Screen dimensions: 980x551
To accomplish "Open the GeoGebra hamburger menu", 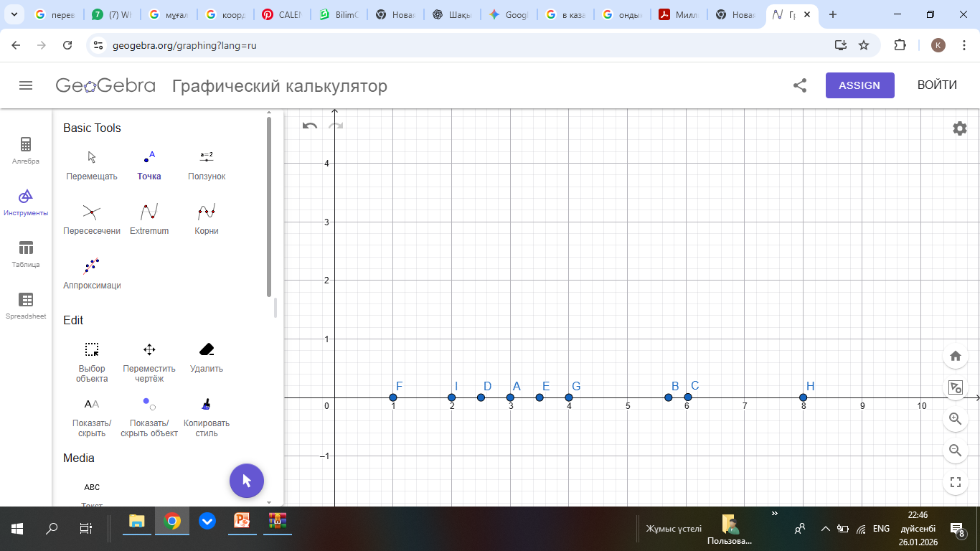I will click(26, 85).
